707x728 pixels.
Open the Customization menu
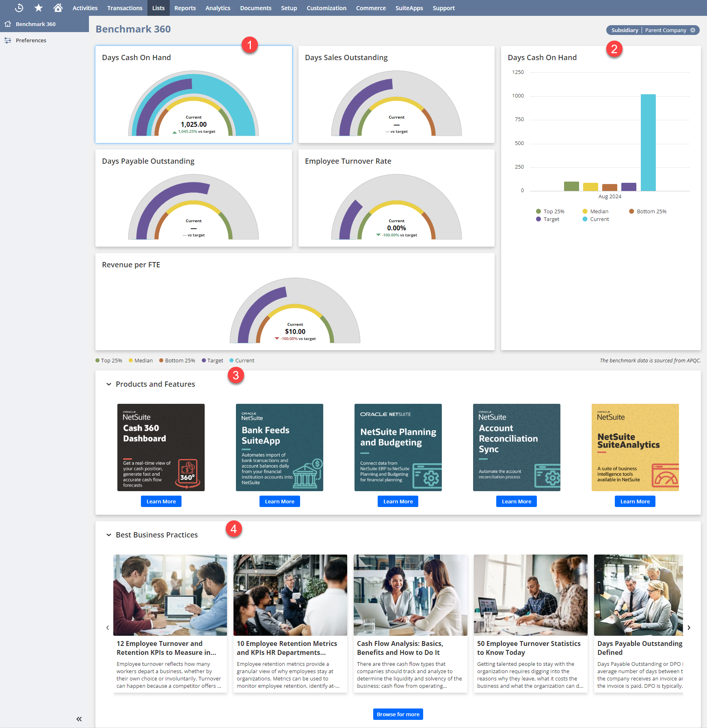point(326,8)
